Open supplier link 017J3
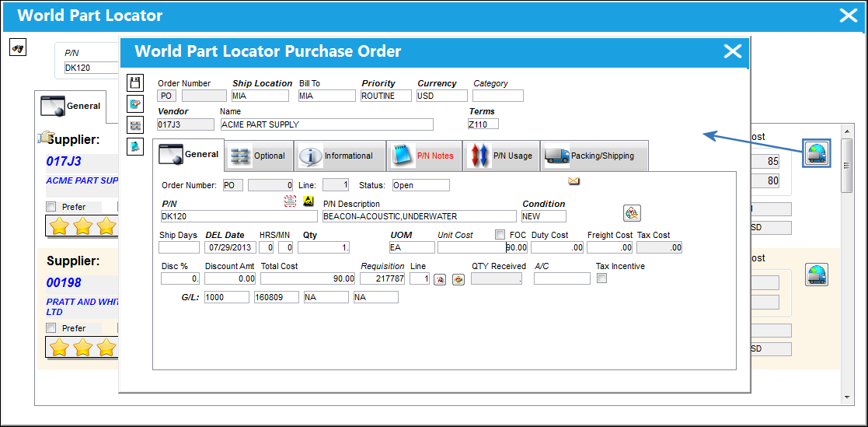 tap(64, 161)
